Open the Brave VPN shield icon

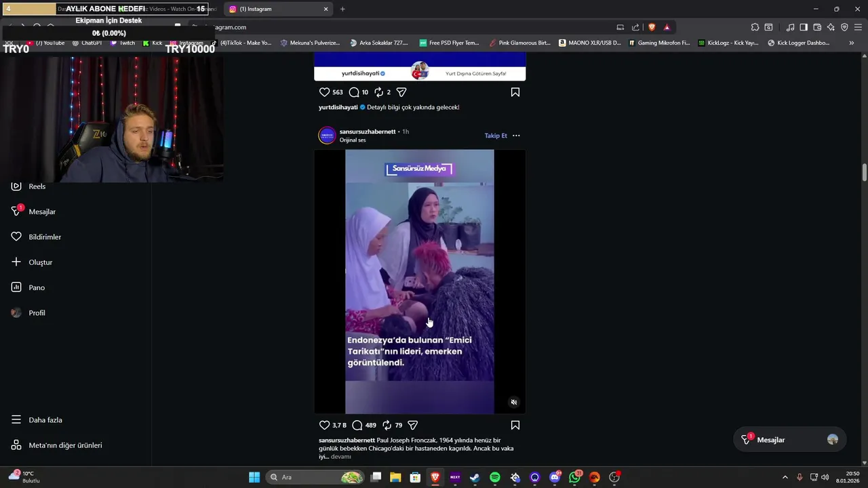click(844, 27)
